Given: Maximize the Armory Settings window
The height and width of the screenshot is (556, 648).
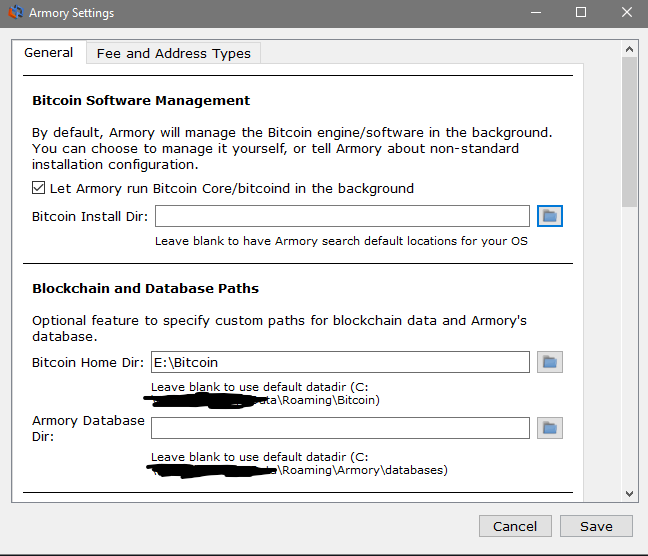Looking at the screenshot, I should 581,12.
